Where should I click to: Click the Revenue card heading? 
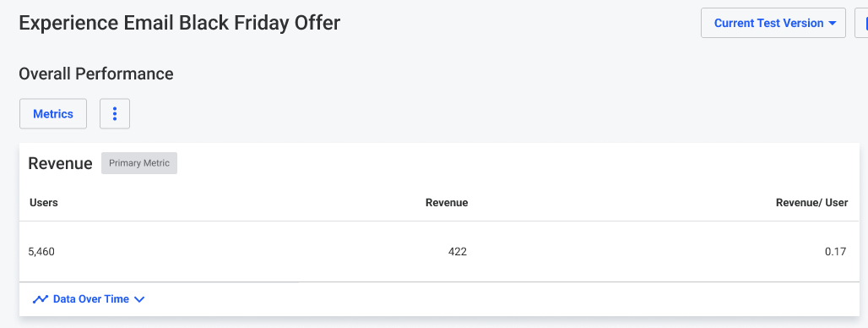60,163
